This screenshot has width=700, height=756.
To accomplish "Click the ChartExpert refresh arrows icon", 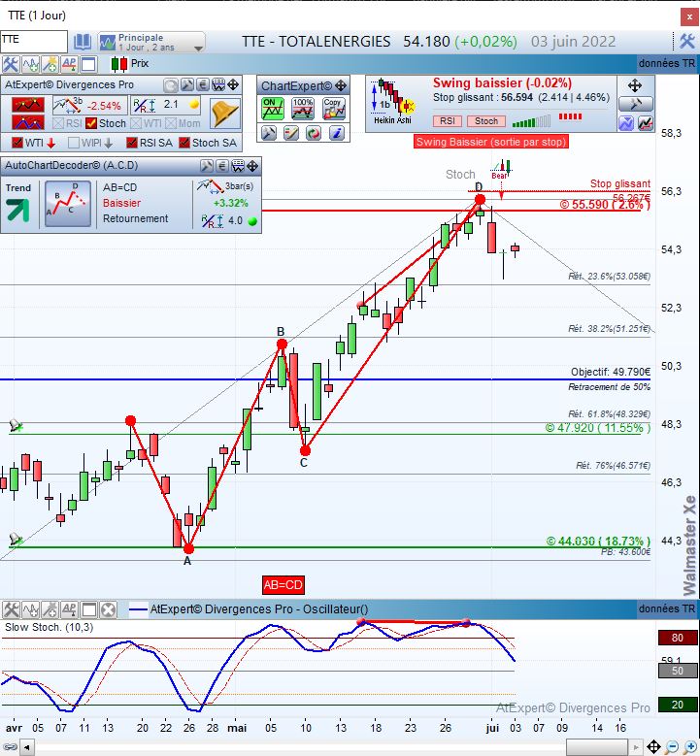I will click(314, 133).
